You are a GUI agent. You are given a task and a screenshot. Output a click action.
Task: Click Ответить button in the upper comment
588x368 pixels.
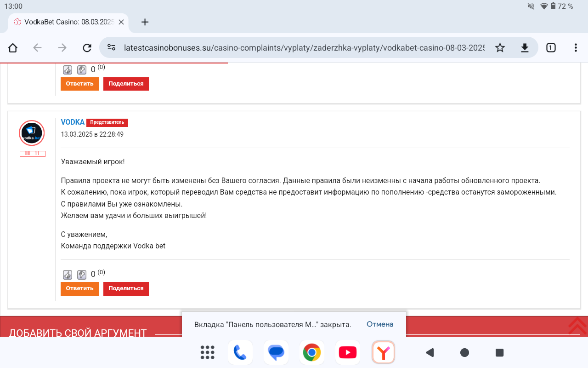pyautogui.click(x=79, y=84)
